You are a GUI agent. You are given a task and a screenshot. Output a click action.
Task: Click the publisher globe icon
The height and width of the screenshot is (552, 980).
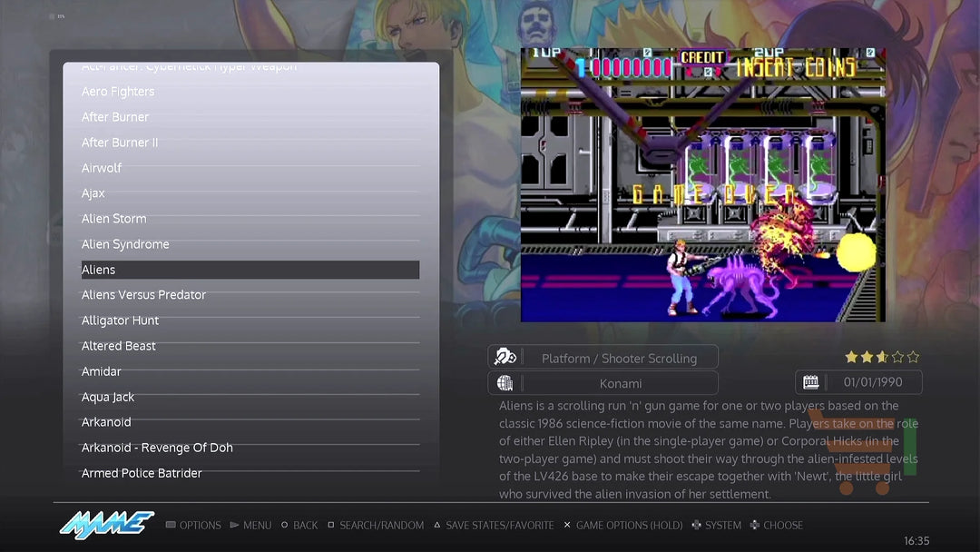(x=505, y=382)
